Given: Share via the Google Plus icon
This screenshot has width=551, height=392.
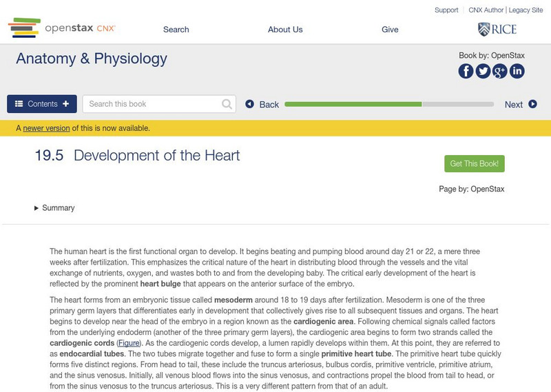Looking at the screenshot, I should coord(500,71).
